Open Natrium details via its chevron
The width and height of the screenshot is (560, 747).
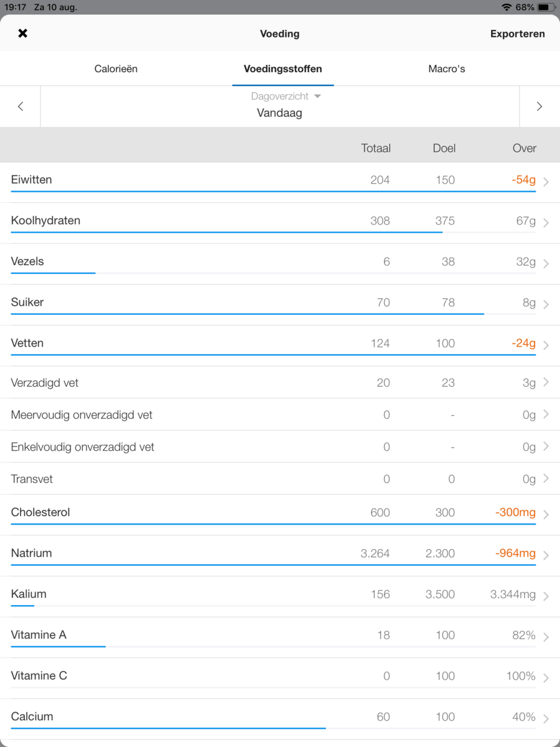click(546, 555)
